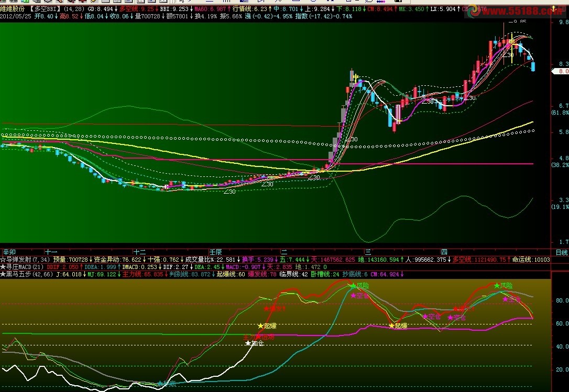Click the 三 month marker on time axis

coord(368,252)
